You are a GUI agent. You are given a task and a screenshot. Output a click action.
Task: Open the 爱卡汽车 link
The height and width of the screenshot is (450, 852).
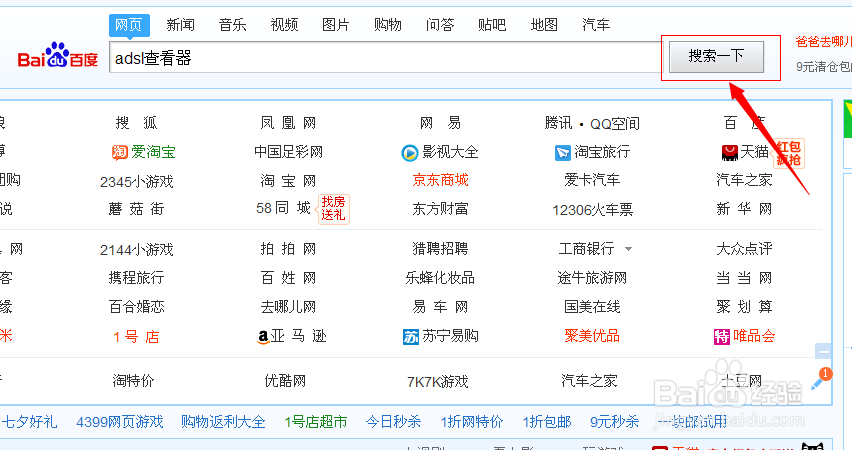click(x=592, y=180)
